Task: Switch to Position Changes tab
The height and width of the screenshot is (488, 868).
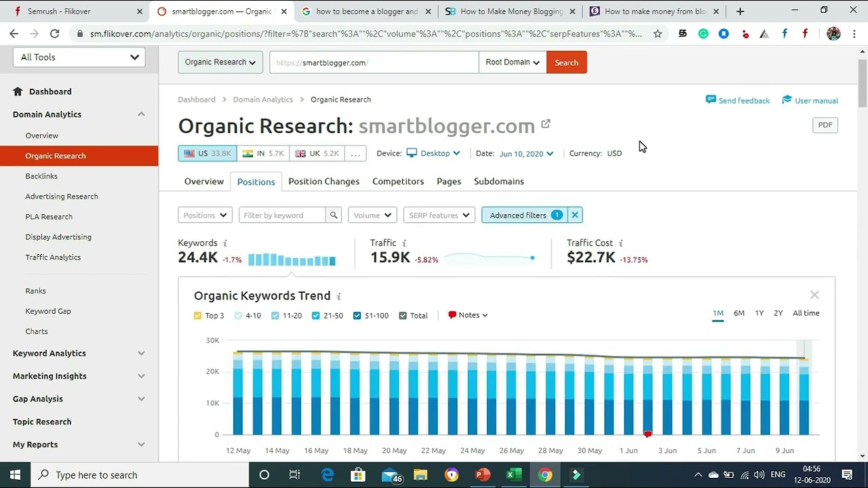Action: click(324, 181)
